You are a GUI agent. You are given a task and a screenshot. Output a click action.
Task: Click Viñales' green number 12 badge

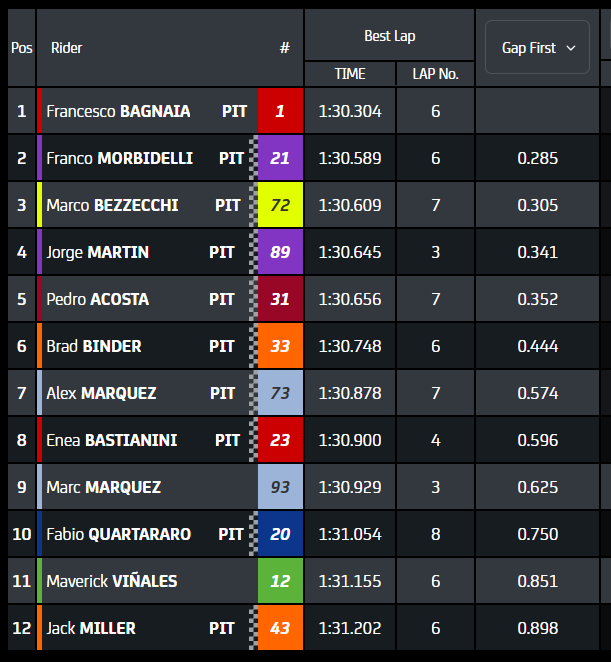tap(280, 581)
